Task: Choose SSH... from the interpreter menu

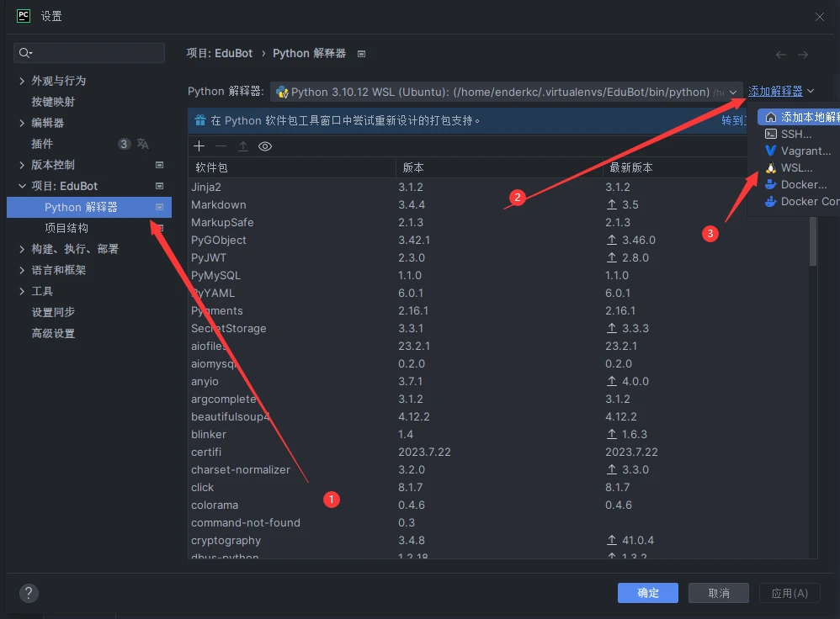Action: 795,135
